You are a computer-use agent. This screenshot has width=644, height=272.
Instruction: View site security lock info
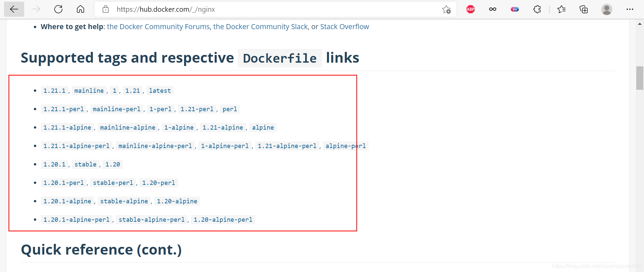(x=106, y=9)
